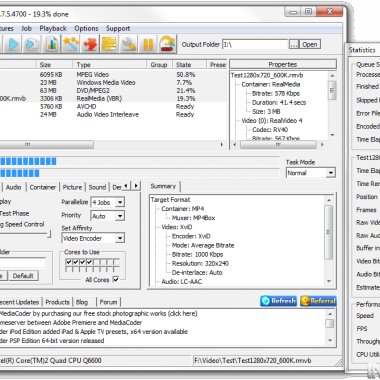Switch to the Container tab
The width and height of the screenshot is (380, 380).
click(x=43, y=187)
